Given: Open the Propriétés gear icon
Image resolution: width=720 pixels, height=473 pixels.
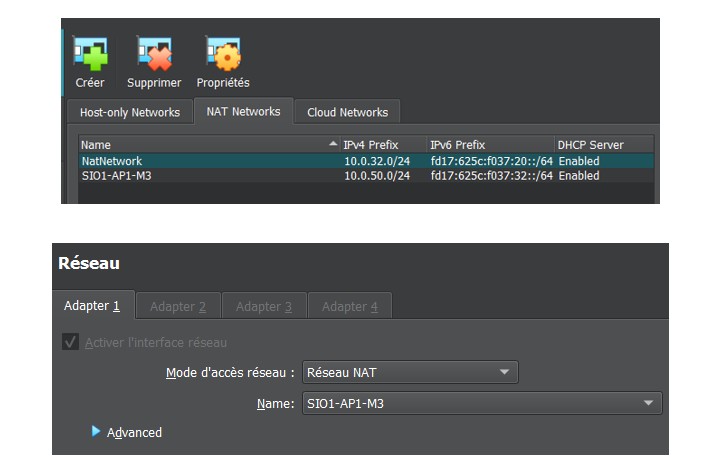Looking at the screenshot, I should point(222,55).
